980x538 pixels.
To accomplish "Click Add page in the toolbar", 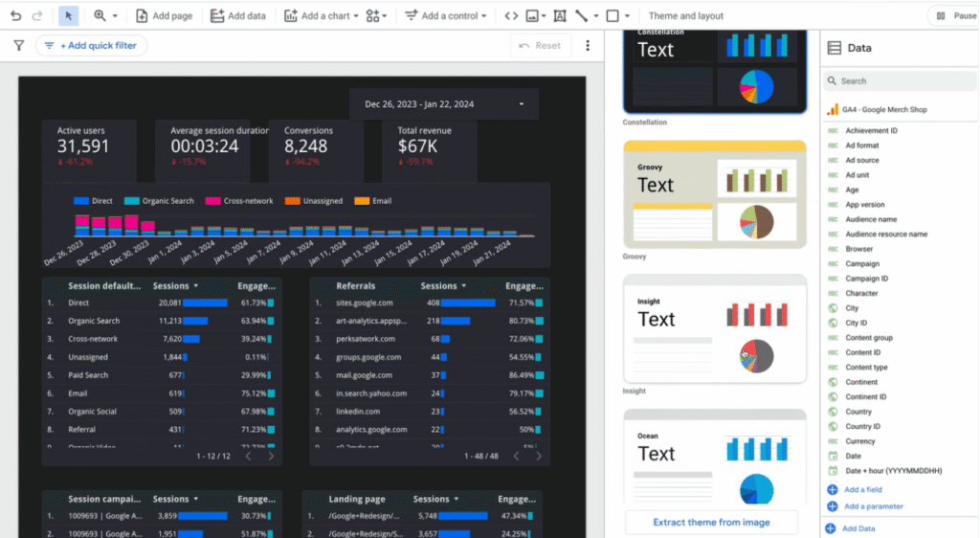I will pyautogui.click(x=164, y=16).
